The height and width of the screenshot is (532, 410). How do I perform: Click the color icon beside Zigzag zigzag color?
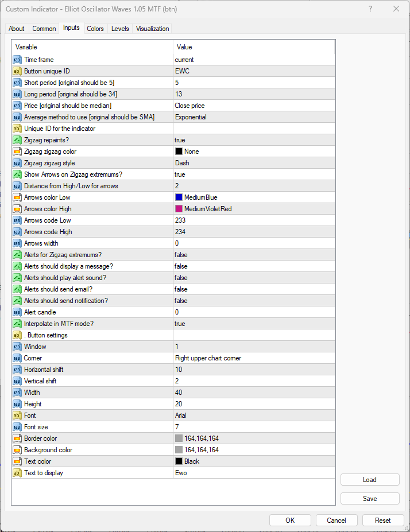pyautogui.click(x=17, y=152)
